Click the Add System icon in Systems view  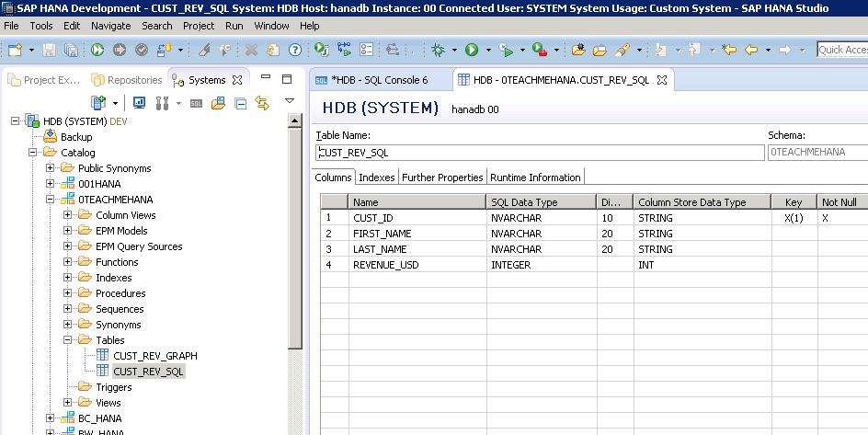[x=98, y=102]
